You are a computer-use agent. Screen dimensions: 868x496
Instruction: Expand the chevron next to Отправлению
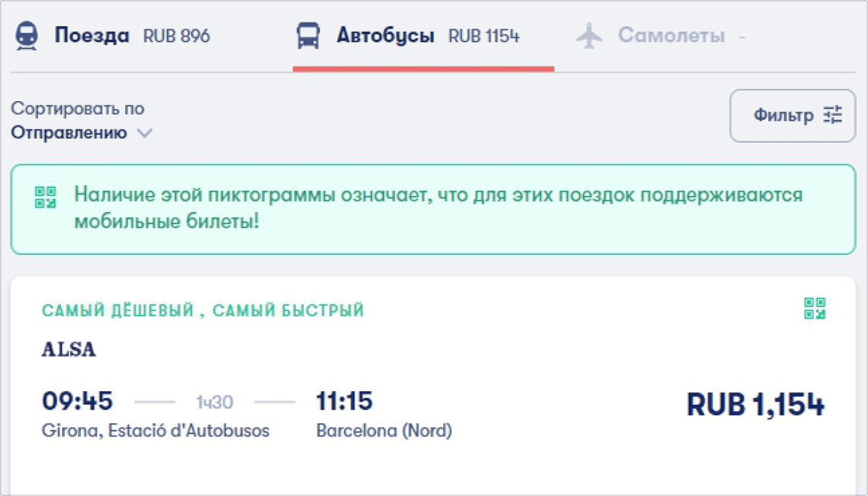145,133
